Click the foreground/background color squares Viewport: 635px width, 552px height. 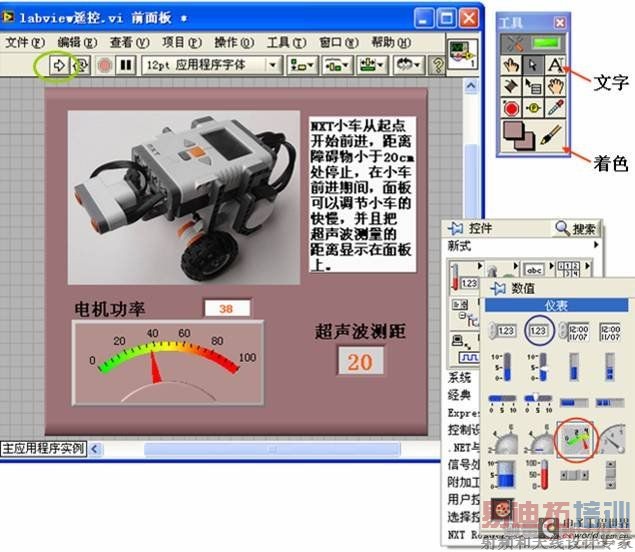point(519,136)
